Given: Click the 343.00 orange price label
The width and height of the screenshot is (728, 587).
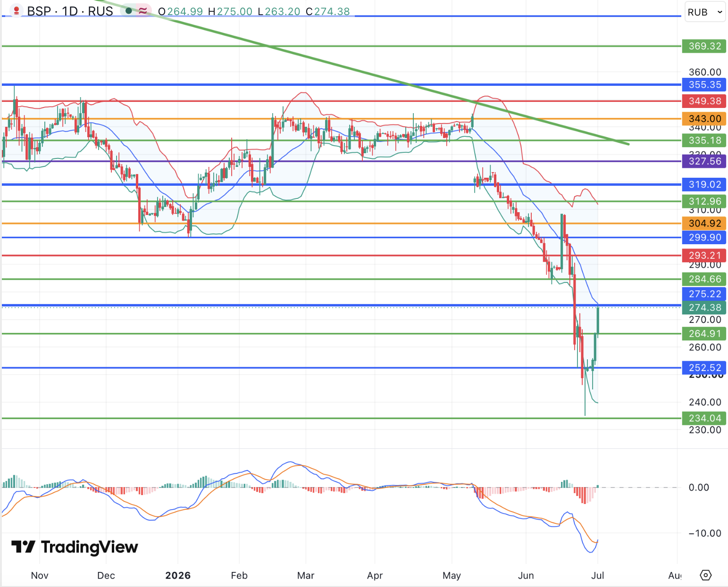Looking at the screenshot, I should coord(704,119).
